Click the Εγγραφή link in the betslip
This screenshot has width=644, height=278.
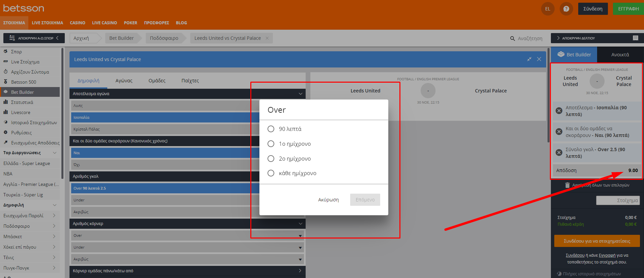pos(607,255)
